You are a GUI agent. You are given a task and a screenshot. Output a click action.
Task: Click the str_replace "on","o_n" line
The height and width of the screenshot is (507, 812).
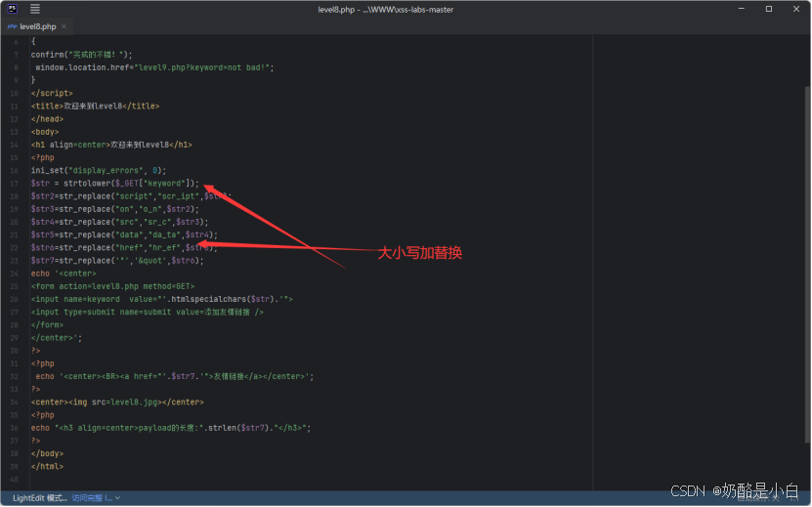coord(115,209)
